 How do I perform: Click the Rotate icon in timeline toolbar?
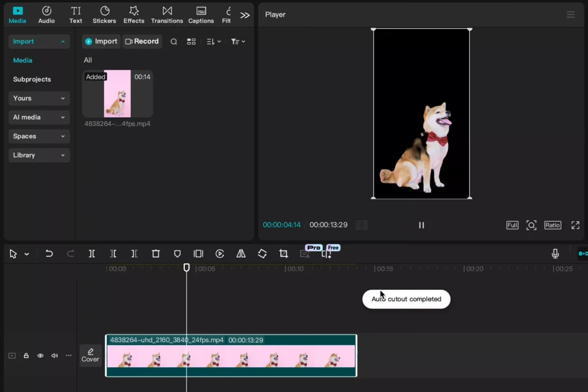coord(262,254)
